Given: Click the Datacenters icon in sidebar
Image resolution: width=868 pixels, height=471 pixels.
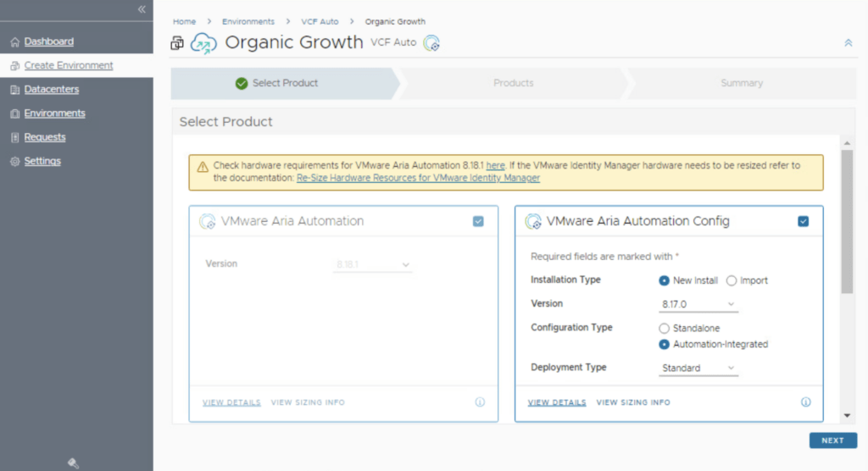Looking at the screenshot, I should 15,90.
